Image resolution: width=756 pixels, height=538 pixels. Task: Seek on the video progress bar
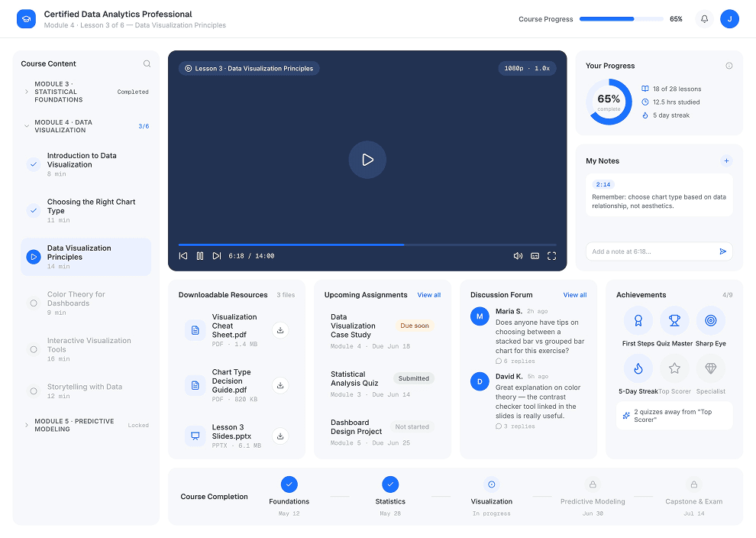point(367,245)
